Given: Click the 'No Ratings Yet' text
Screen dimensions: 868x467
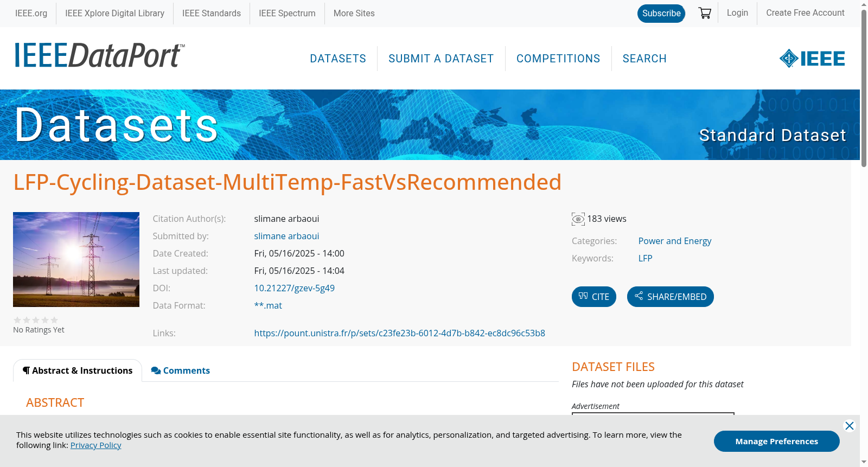Looking at the screenshot, I should coord(39,330).
